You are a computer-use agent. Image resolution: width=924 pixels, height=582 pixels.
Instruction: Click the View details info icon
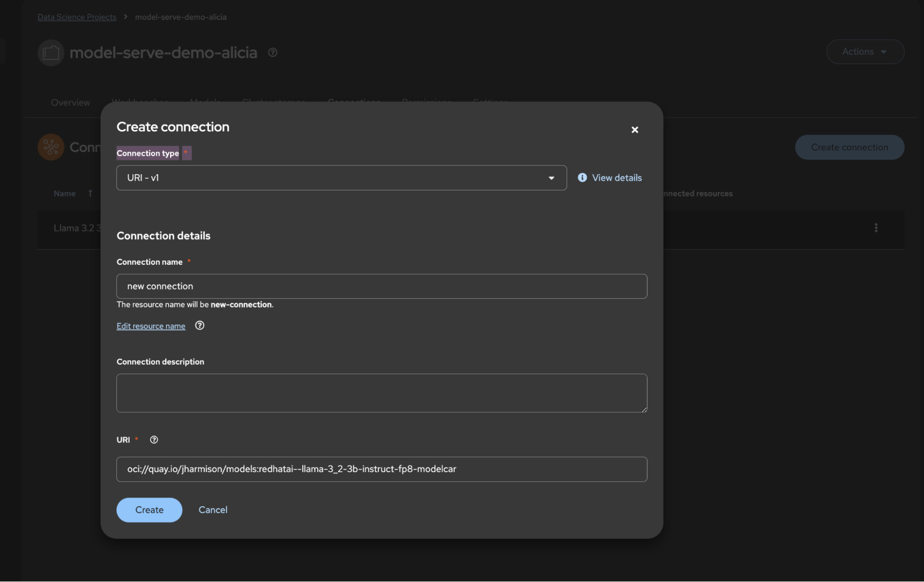[x=582, y=178]
